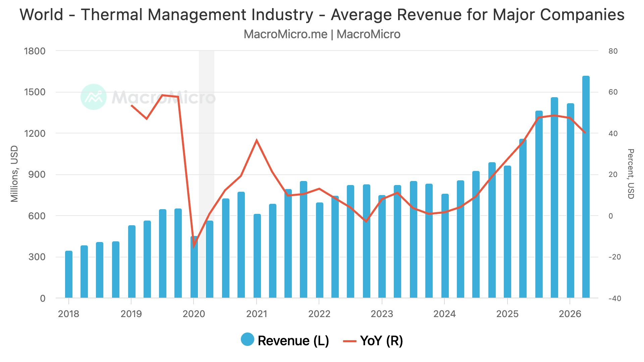
Task: Click the left axis value '1800'
Action: [x=35, y=51]
